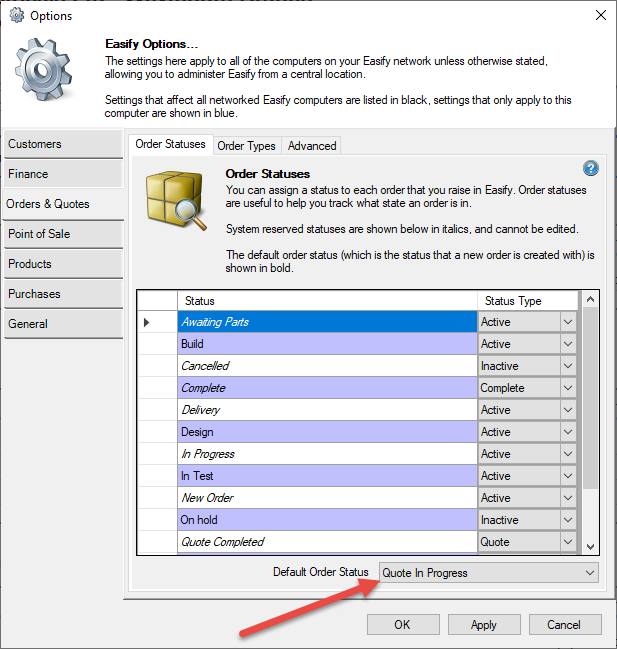Select the Customers category
Viewport: 617px width, 649px height.
(x=62, y=144)
